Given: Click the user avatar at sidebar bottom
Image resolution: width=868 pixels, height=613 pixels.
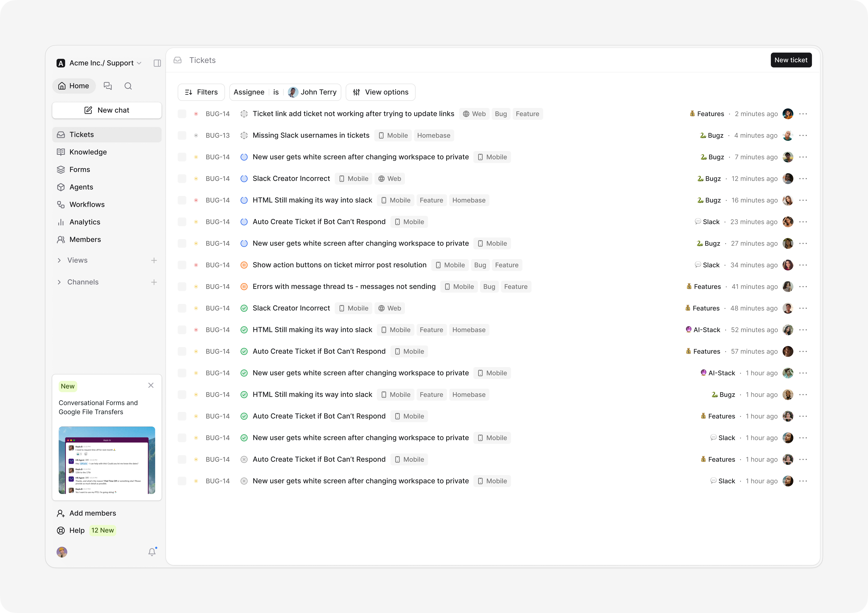Looking at the screenshot, I should tap(62, 552).
